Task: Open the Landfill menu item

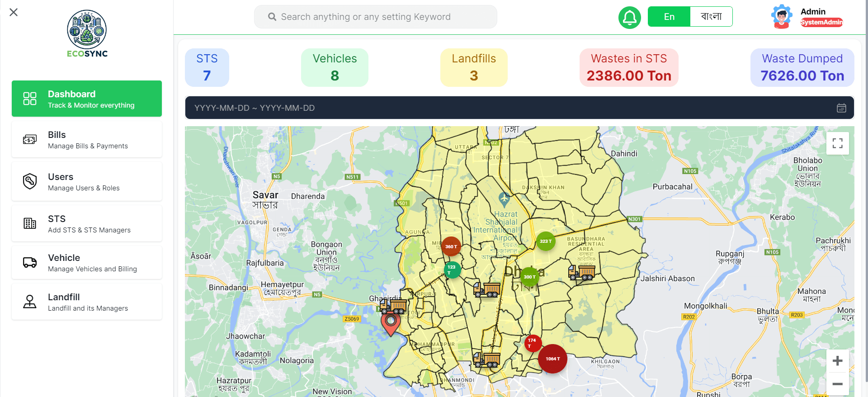Action: [x=87, y=302]
